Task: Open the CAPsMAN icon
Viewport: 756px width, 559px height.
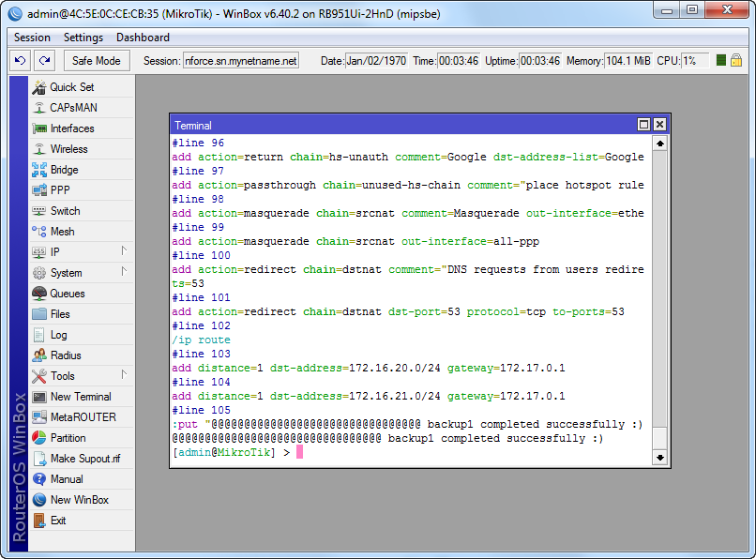Action: (x=39, y=108)
